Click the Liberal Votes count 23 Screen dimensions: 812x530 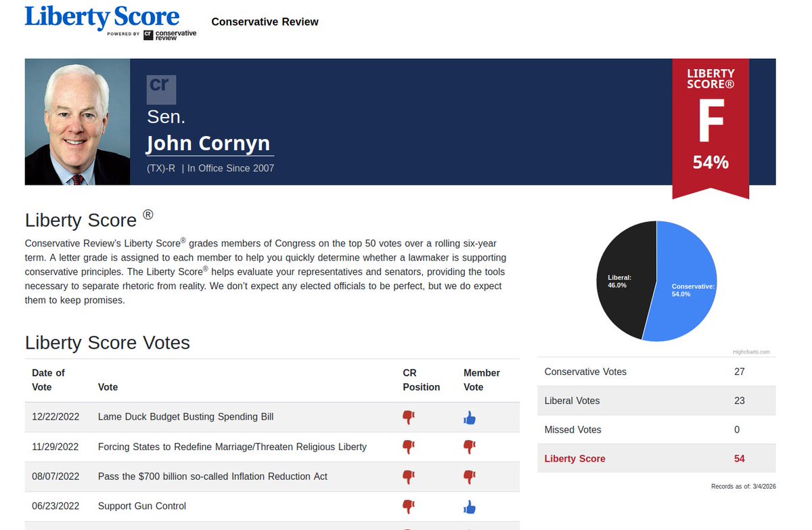739,401
